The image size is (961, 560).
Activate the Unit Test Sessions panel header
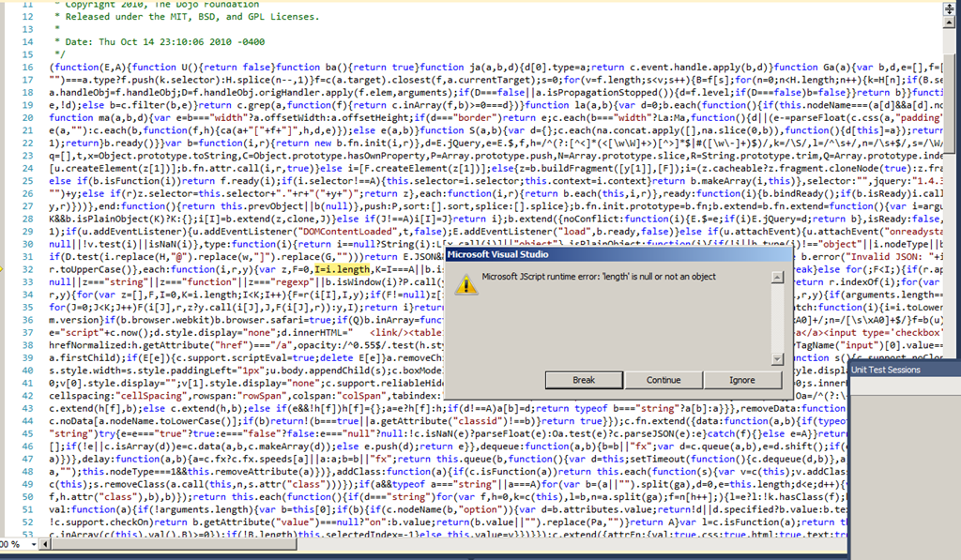point(905,370)
